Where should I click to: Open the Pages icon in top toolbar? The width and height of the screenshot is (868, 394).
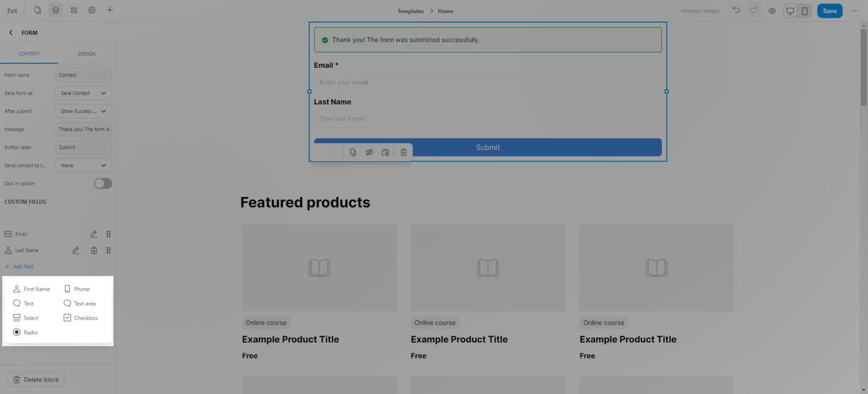point(37,10)
